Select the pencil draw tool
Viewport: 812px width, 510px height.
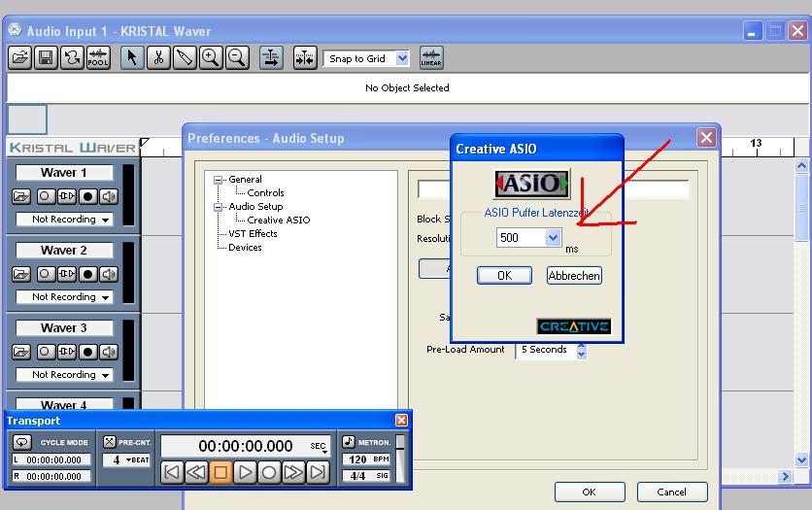pyautogui.click(x=185, y=57)
